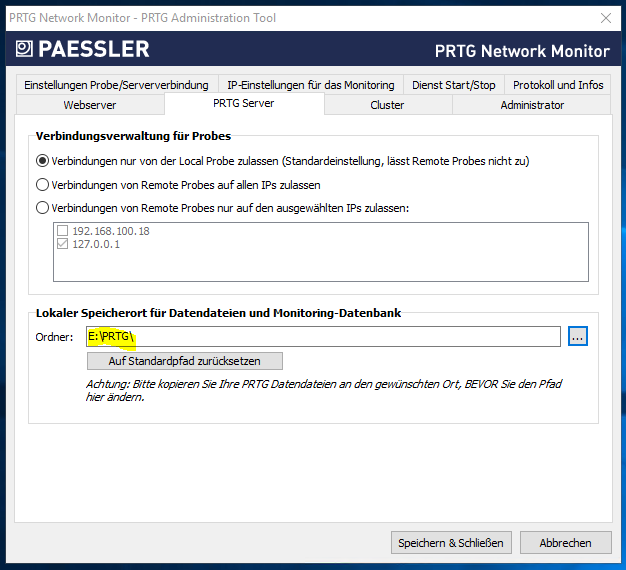Click the Paessler logo icon

pos(24,49)
